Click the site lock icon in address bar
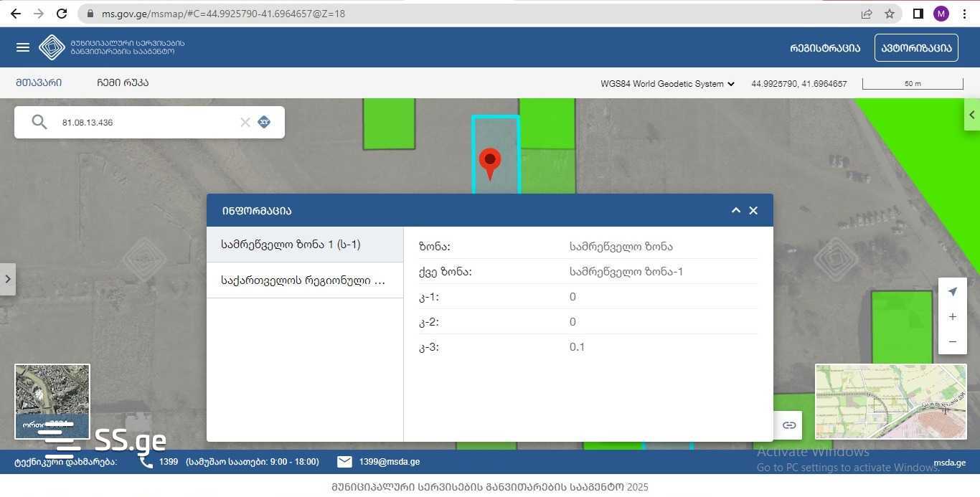 pos(90,14)
